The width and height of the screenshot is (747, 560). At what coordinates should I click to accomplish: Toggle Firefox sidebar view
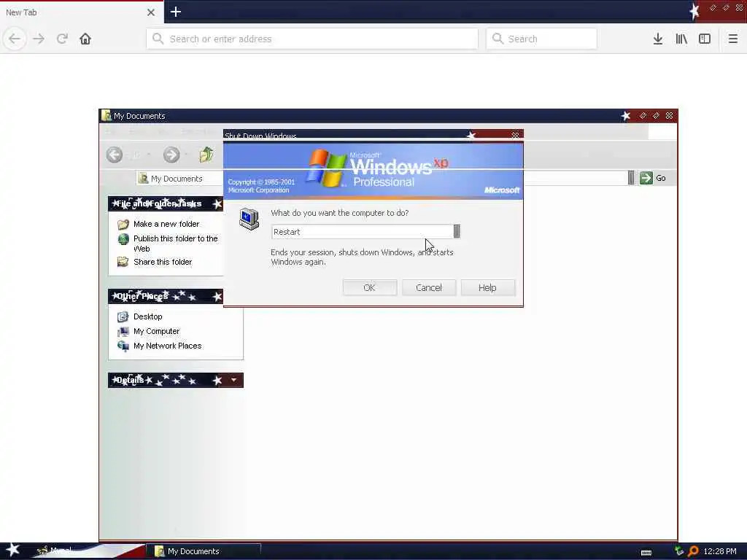[x=705, y=39]
